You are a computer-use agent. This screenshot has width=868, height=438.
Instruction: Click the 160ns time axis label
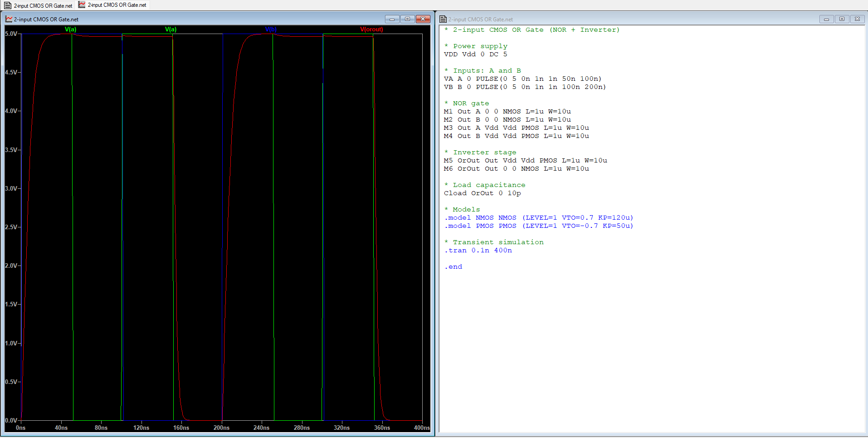coord(181,428)
